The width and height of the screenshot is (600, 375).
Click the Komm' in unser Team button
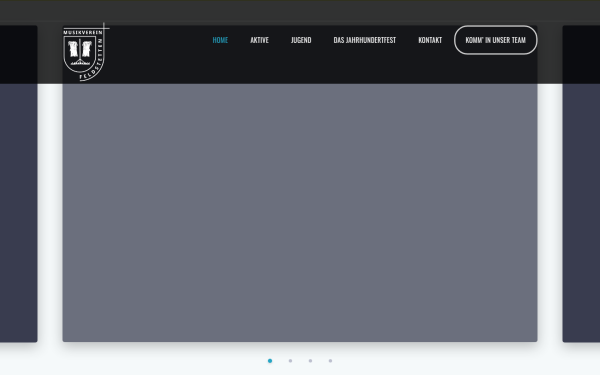point(496,40)
